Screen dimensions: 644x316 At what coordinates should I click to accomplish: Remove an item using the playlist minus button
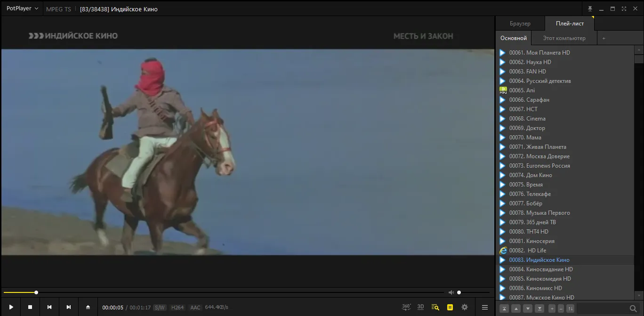pyautogui.click(x=561, y=308)
